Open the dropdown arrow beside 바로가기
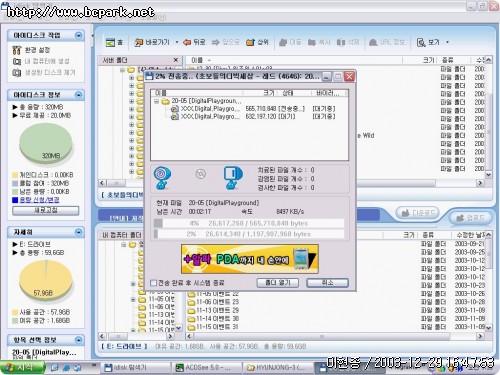The width and height of the screenshot is (500, 375). coord(177,42)
